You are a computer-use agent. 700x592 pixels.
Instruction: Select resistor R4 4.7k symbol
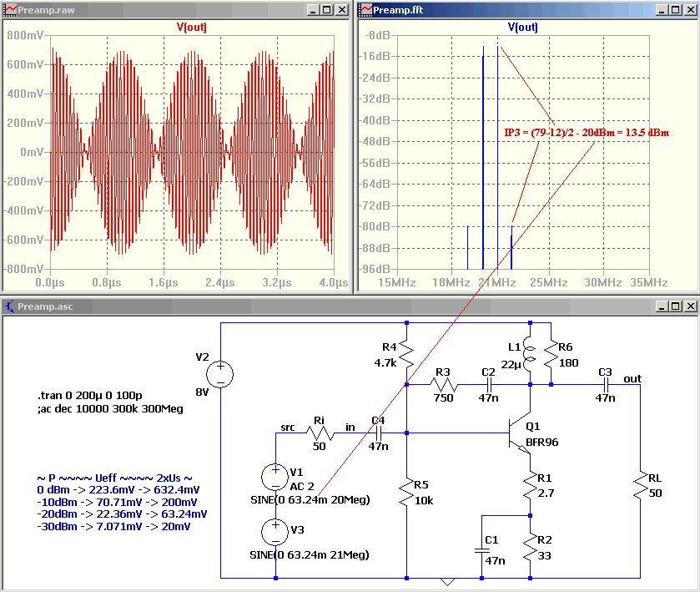pos(406,355)
